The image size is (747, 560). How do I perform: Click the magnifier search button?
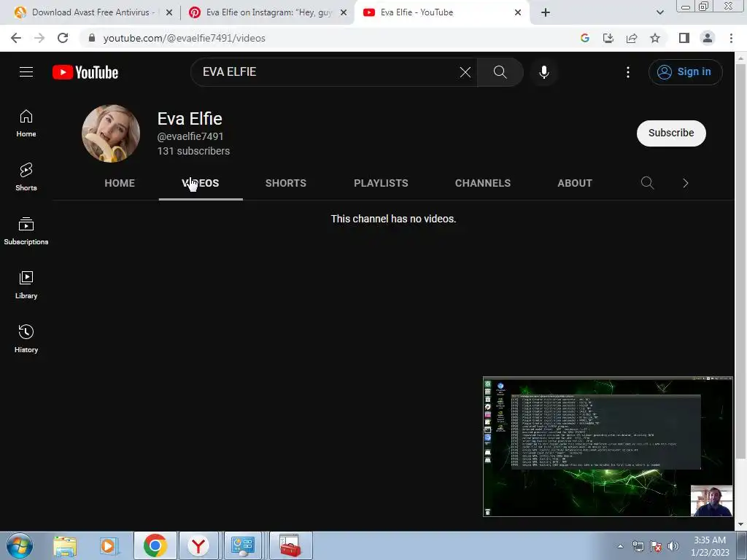click(500, 72)
